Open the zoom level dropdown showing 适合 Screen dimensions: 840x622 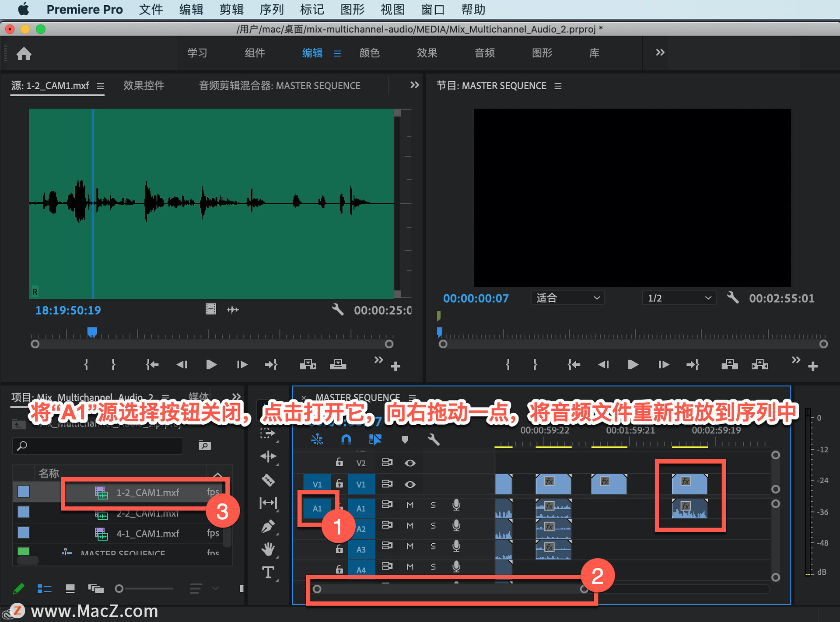[567, 298]
